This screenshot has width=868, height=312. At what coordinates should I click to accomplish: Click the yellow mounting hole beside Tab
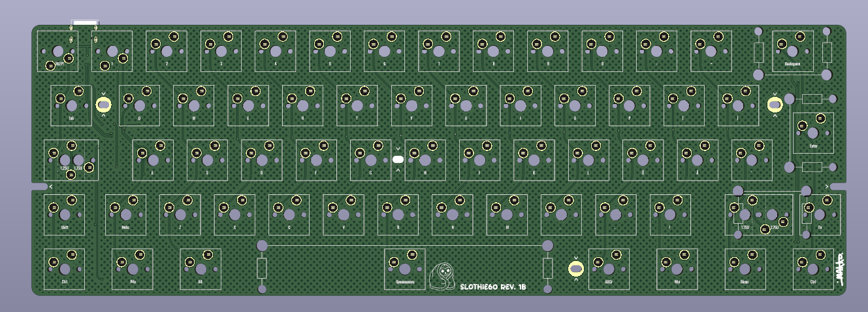pos(103,105)
